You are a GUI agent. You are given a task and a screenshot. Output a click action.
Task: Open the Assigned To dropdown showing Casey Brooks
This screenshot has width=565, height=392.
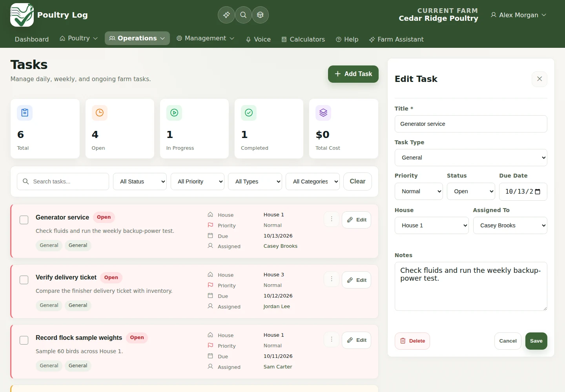[x=510, y=225]
